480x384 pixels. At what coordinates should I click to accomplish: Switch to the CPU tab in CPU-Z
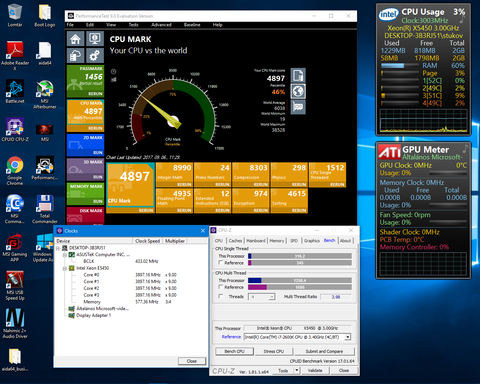(x=219, y=241)
